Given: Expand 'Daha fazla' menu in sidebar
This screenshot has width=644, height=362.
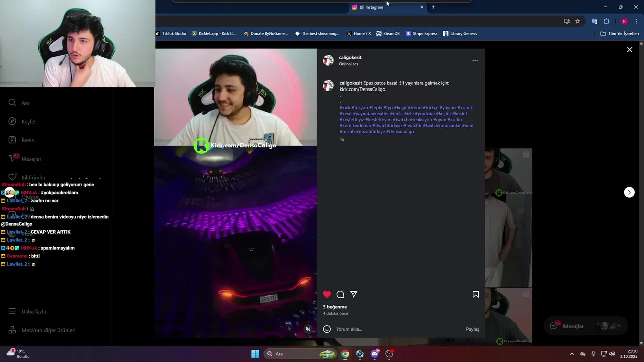Looking at the screenshot, I should (x=27, y=312).
